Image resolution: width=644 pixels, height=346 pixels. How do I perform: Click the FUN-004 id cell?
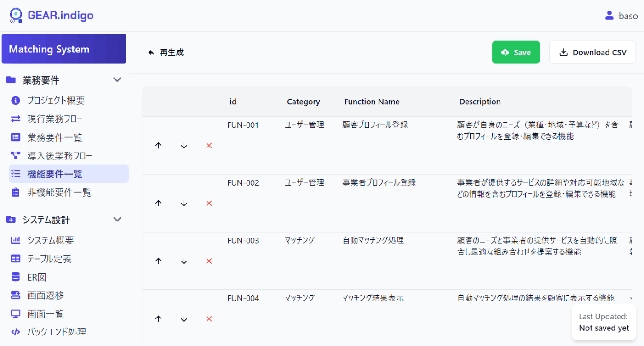(x=243, y=298)
